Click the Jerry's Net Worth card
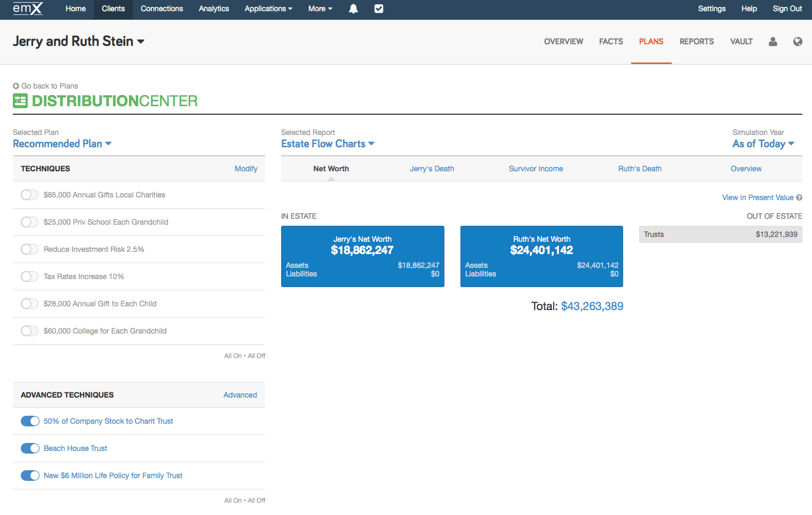812x515 pixels. coord(363,256)
